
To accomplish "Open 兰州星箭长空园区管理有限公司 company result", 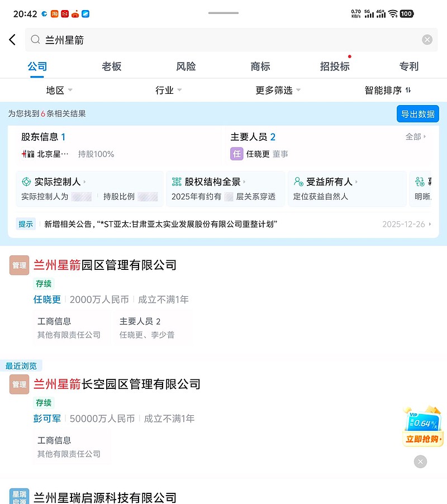I will tap(117, 384).
